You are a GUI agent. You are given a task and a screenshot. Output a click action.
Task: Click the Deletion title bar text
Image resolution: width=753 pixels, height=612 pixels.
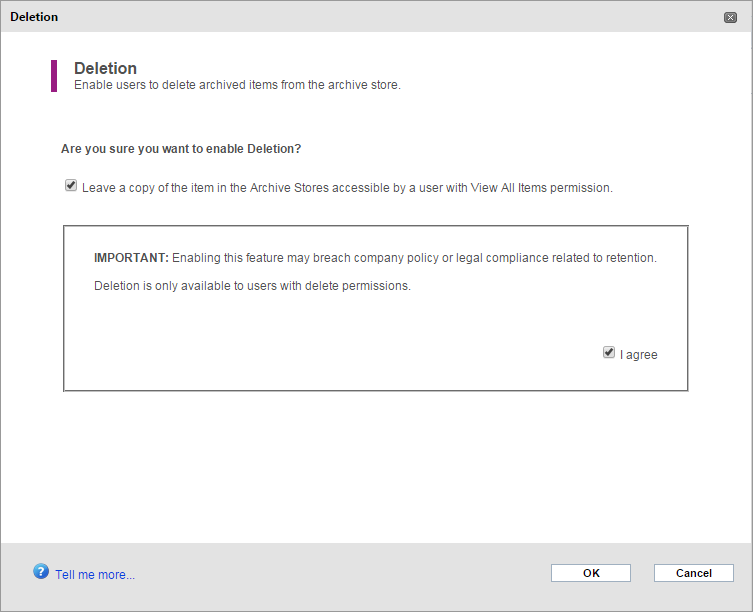[34, 17]
